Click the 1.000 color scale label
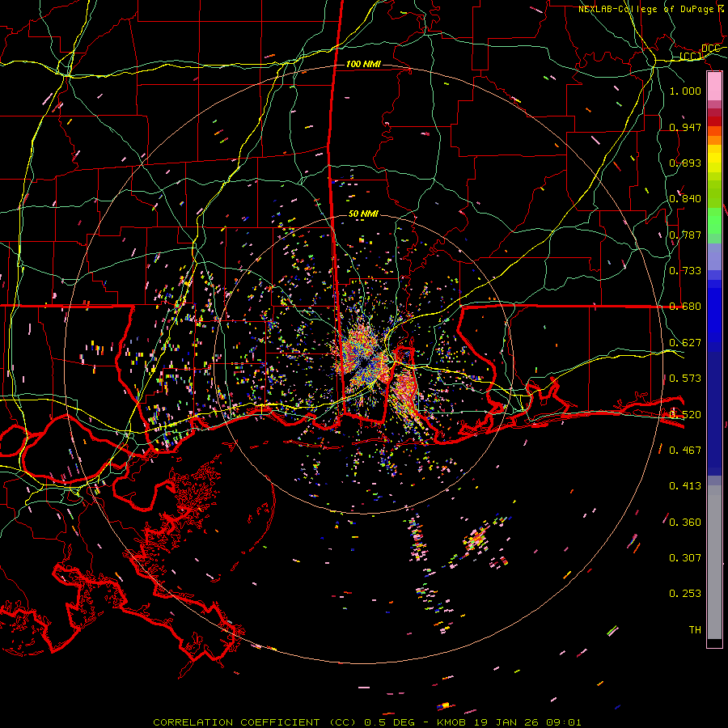This screenshot has width=728, height=728. pos(685,91)
